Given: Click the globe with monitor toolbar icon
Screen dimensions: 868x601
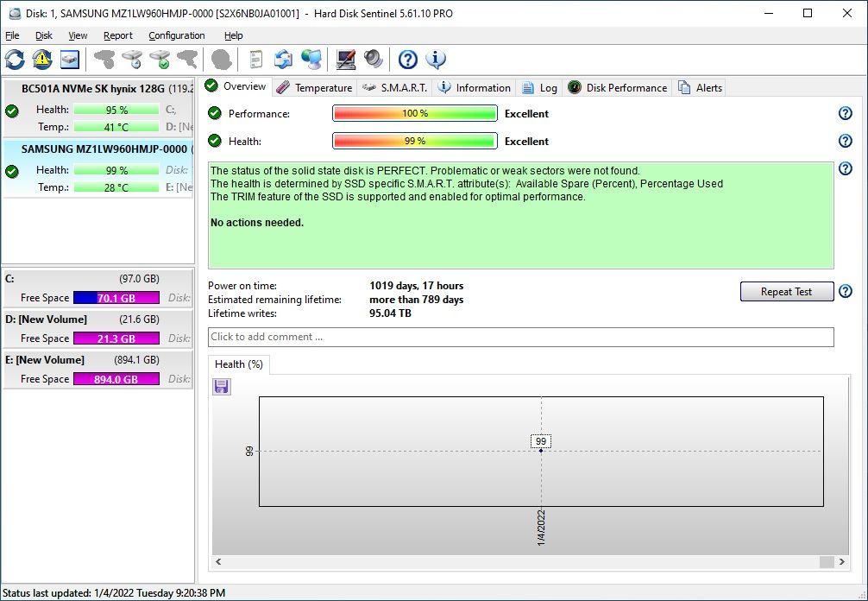Looking at the screenshot, I should click(x=311, y=60).
